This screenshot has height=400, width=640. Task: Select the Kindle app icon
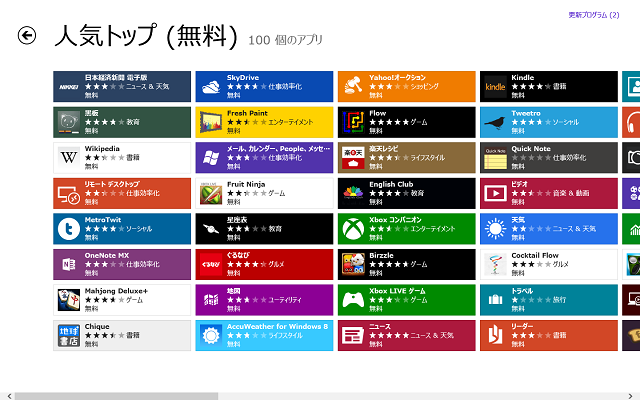point(495,86)
